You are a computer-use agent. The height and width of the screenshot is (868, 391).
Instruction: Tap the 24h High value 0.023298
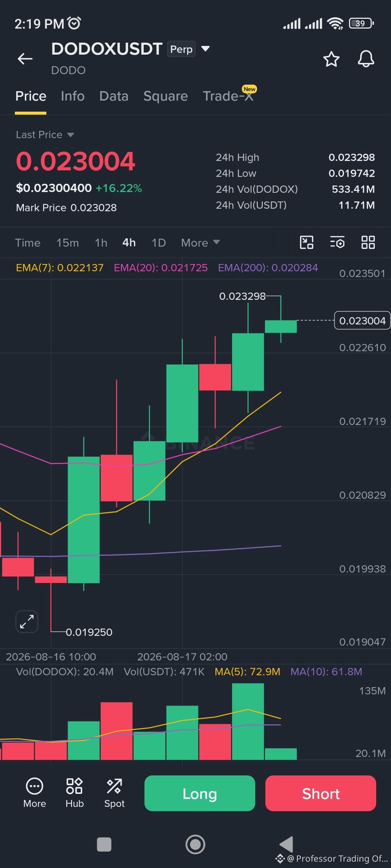352,157
